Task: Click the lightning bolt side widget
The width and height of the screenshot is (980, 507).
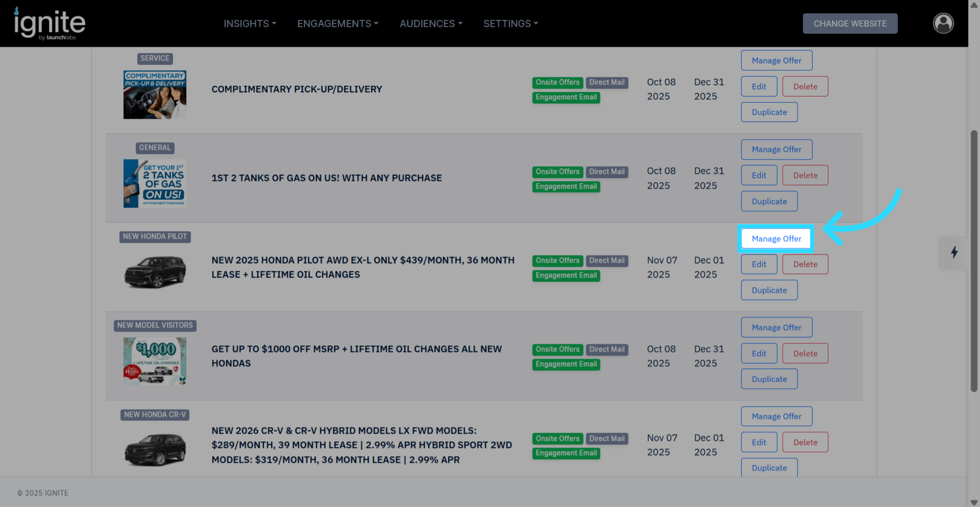Action: coord(954,252)
